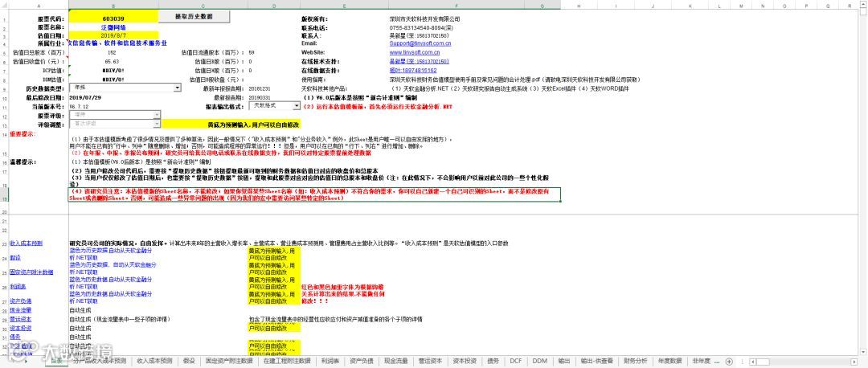This screenshot has height=368, width=868.
Task: Open the 在线数据支持 phone link 18974815162
Action: tap(412, 70)
